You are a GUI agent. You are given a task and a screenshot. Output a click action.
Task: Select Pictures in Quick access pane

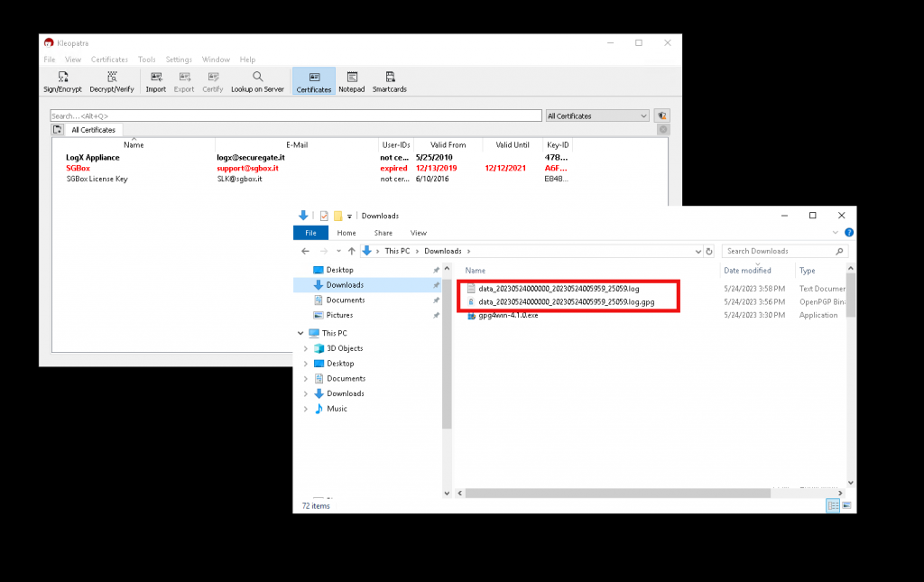(x=366, y=316)
